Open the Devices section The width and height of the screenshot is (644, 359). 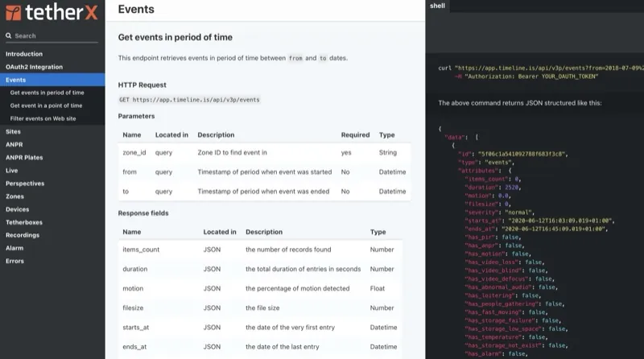point(17,209)
